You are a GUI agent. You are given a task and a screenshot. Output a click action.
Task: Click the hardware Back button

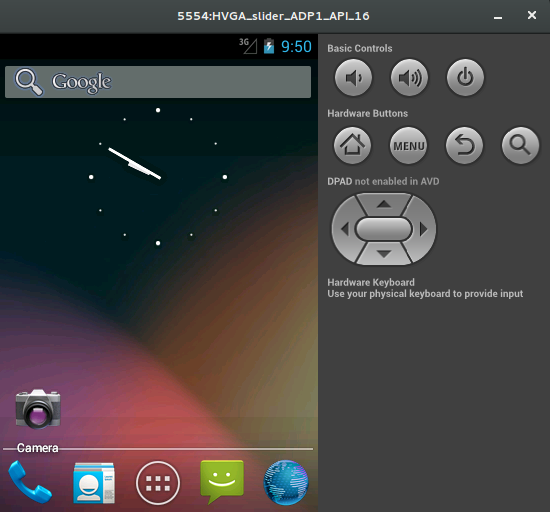click(x=464, y=146)
